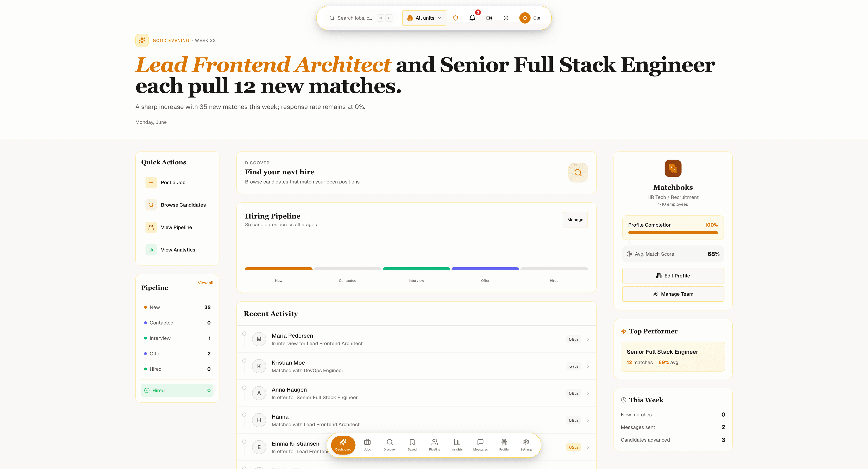Select the circle beside Kristian Moe
The height and width of the screenshot is (469, 868).
tap(244, 360)
